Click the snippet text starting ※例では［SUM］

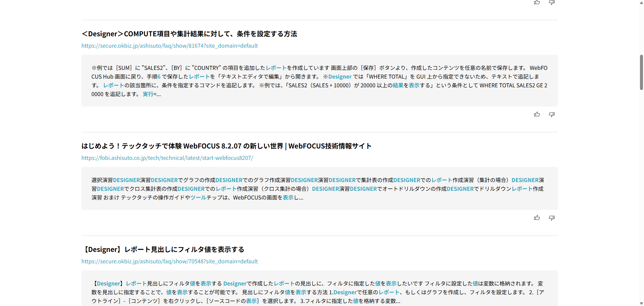(x=319, y=81)
